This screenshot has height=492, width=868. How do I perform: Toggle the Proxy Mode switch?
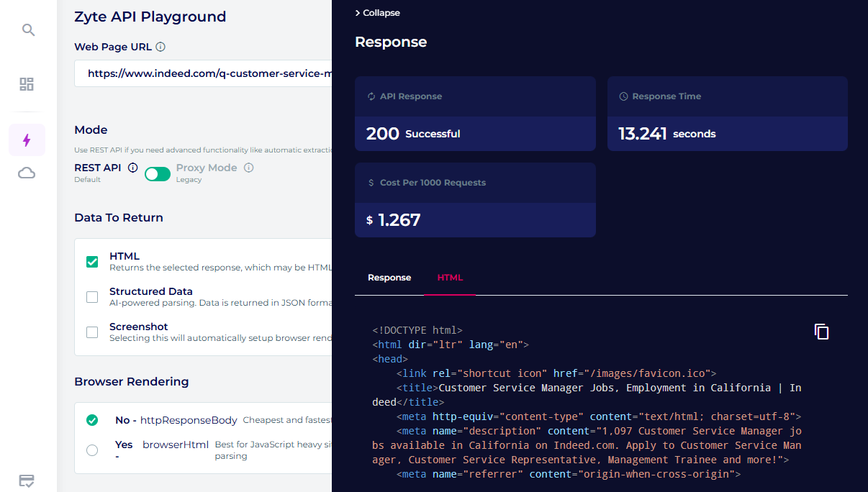pos(157,173)
